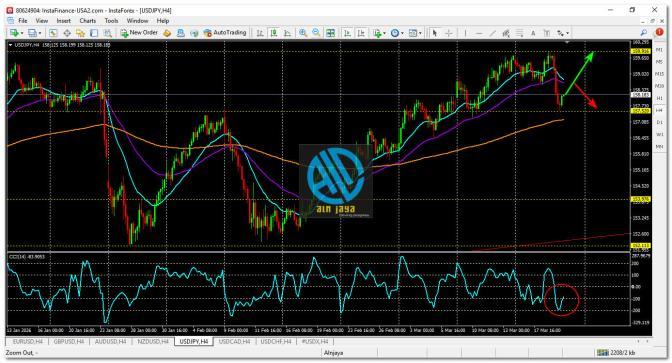Toggle the Data Window crosshair icon
672x363 pixels.
[67, 33]
